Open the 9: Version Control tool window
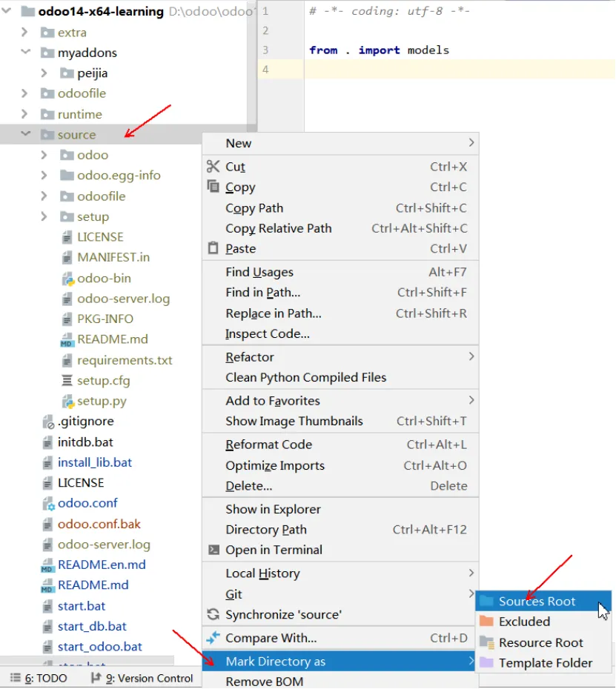This screenshot has width=616, height=689. (142, 678)
